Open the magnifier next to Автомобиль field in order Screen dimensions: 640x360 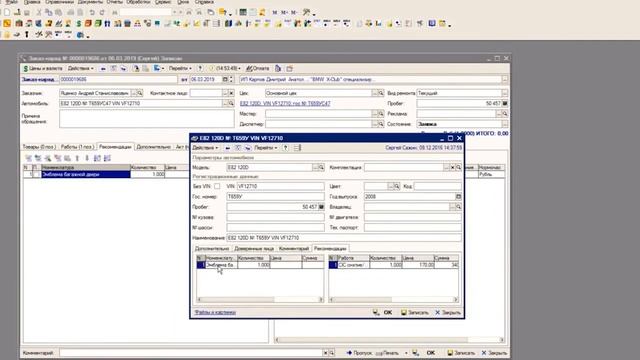(x=231, y=104)
